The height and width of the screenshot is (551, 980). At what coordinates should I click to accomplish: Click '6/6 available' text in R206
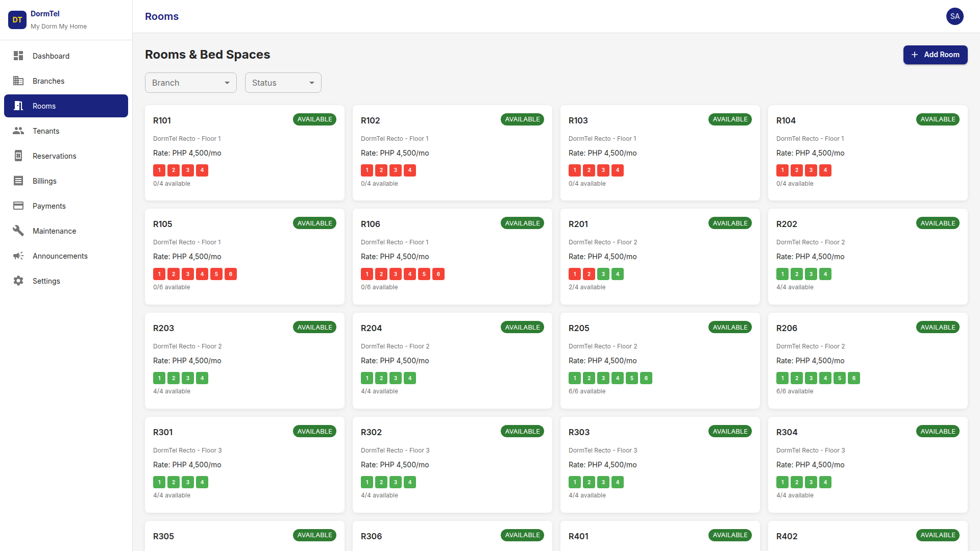(x=795, y=391)
